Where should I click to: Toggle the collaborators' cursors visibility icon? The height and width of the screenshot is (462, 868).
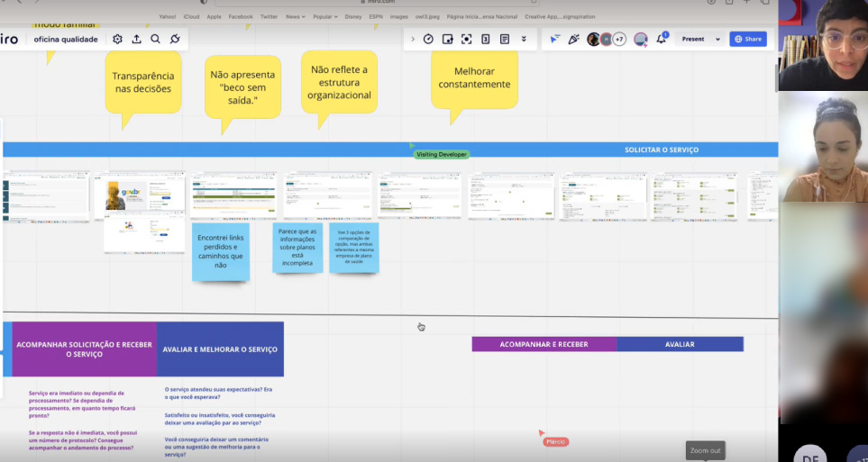pyautogui.click(x=554, y=40)
